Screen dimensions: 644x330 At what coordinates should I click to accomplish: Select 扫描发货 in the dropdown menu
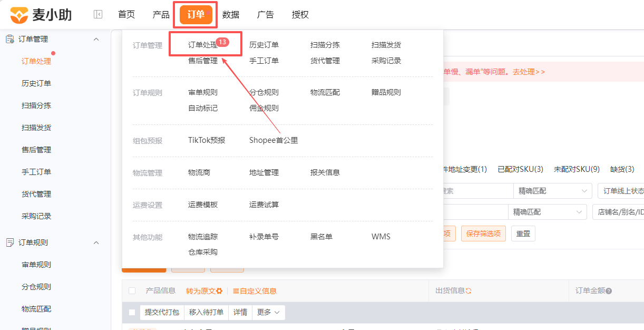click(386, 45)
